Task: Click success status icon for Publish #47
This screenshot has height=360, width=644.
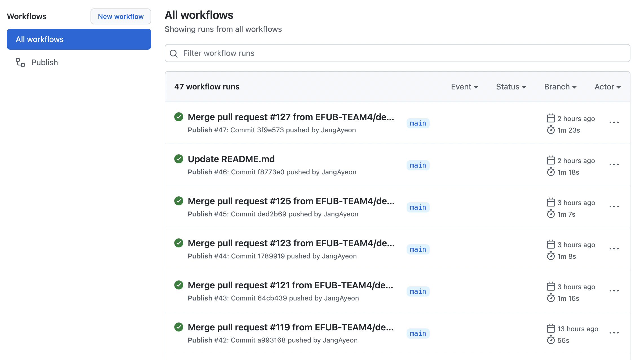Action: (179, 117)
